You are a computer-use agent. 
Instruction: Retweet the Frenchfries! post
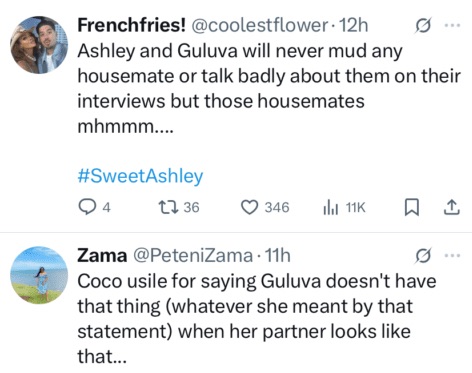click(x=179, y=207)
